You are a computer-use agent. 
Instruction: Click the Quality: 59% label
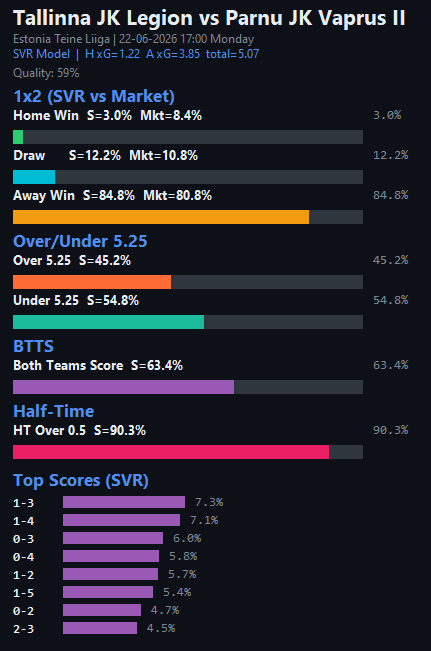coord(46,73)
